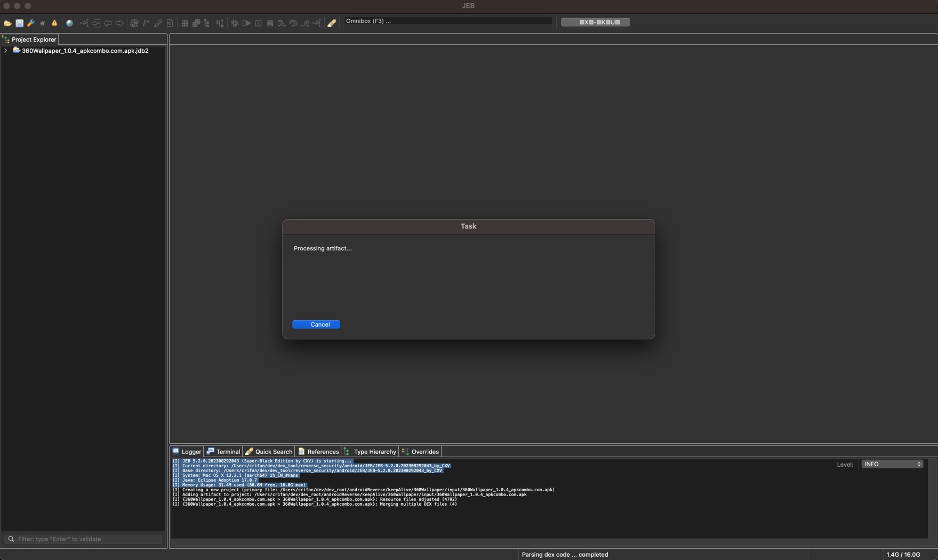Switch to the Terminal tab
Screen dimensions: 938x560
[x=223, y=451]
